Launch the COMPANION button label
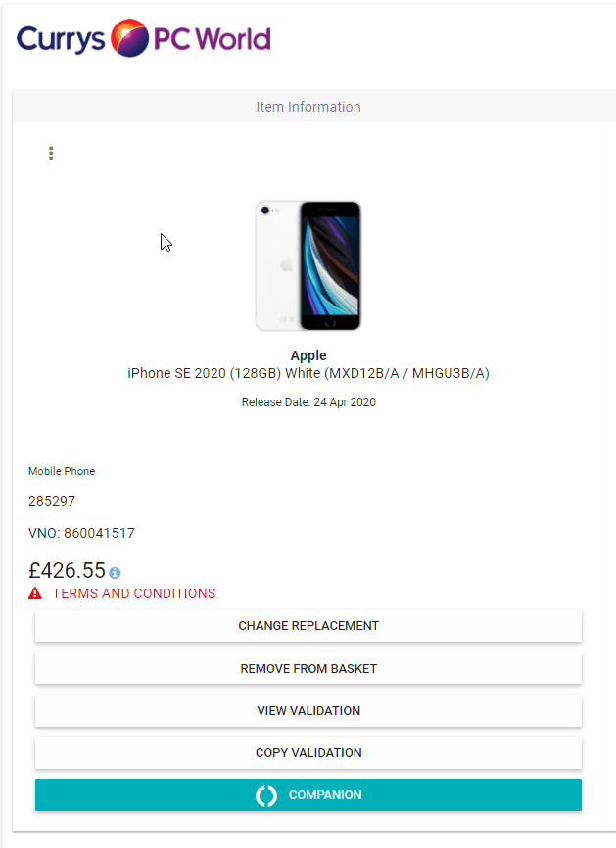 pyautogui.click(x=325, y=795)
